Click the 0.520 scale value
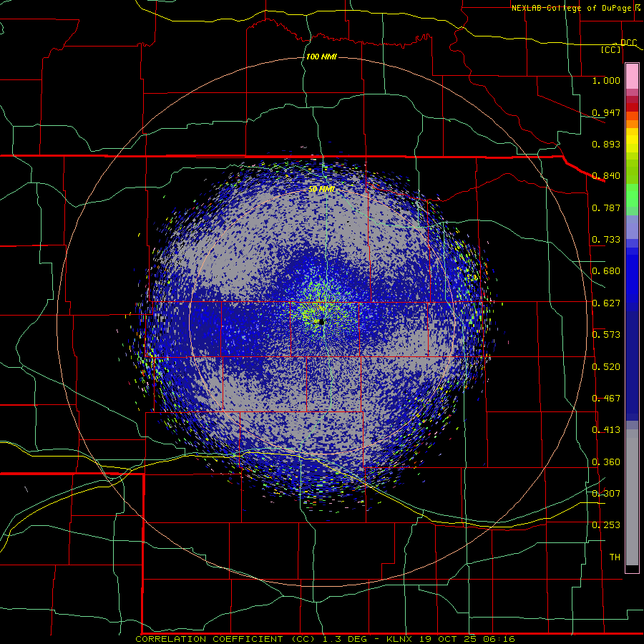The width and height of the screenshot is (644, 644). click(x=606, y=367)
